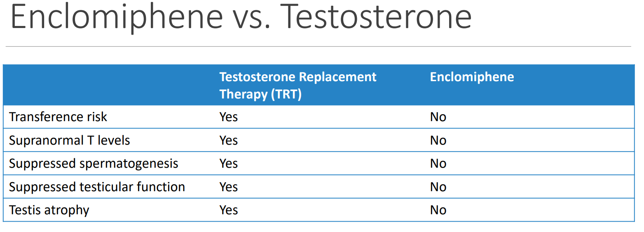Image resolution: width=644 pixels, height=232 pixels.
Task: Click the empty top-left table header cell
Action: (109, 85)
